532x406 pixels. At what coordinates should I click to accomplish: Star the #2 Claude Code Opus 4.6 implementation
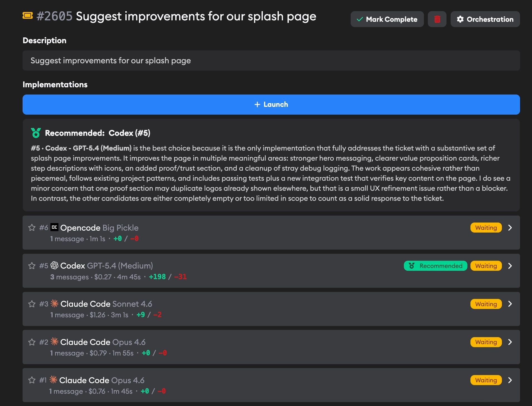click(32, 342)
